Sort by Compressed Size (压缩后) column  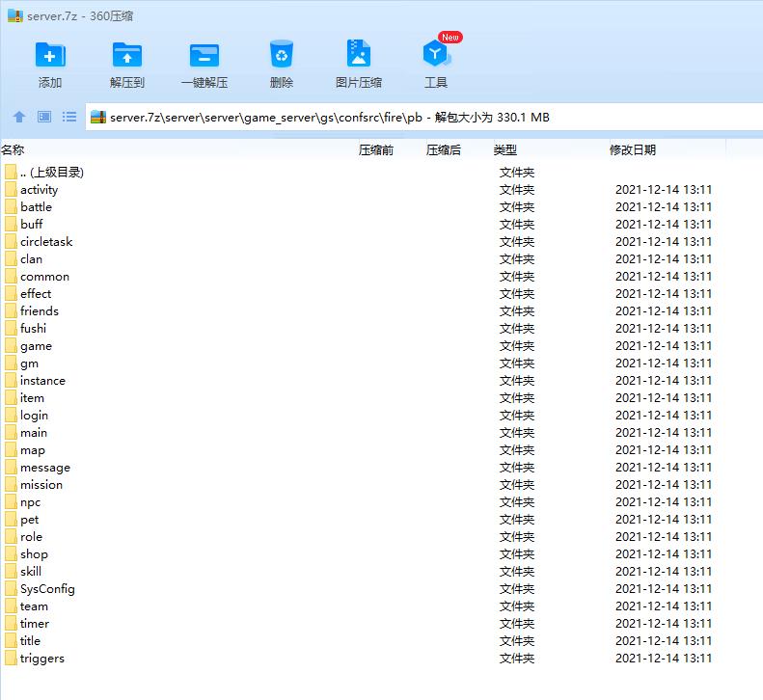(x=443, y=149)
